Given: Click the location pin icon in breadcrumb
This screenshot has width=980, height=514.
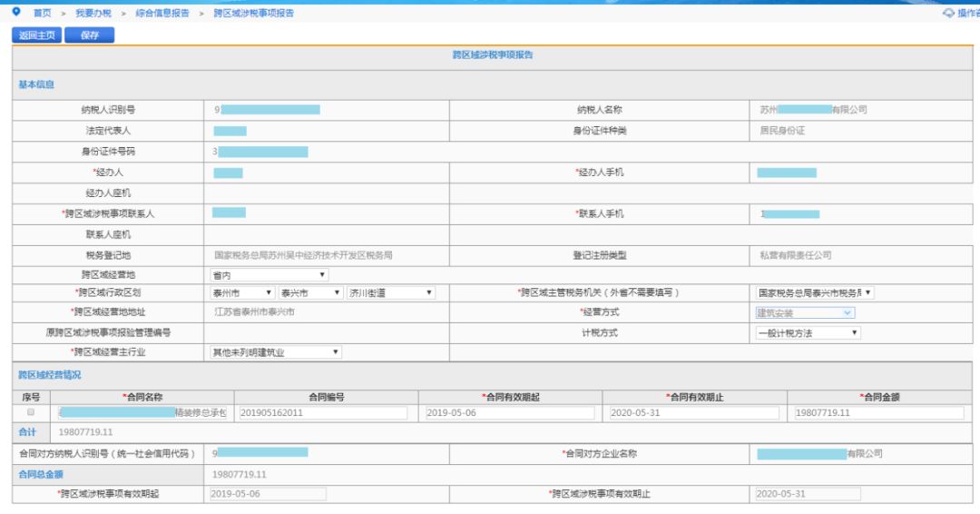Looking at the screenshot, I should pos(16,14).
